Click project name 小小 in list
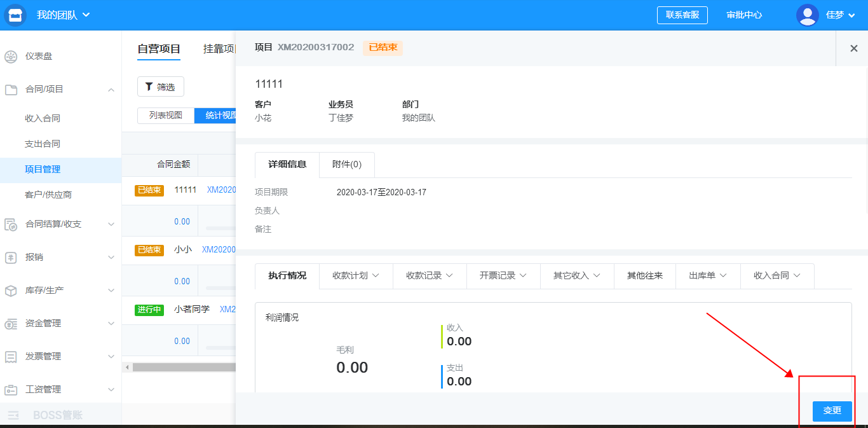 (183, 250)
